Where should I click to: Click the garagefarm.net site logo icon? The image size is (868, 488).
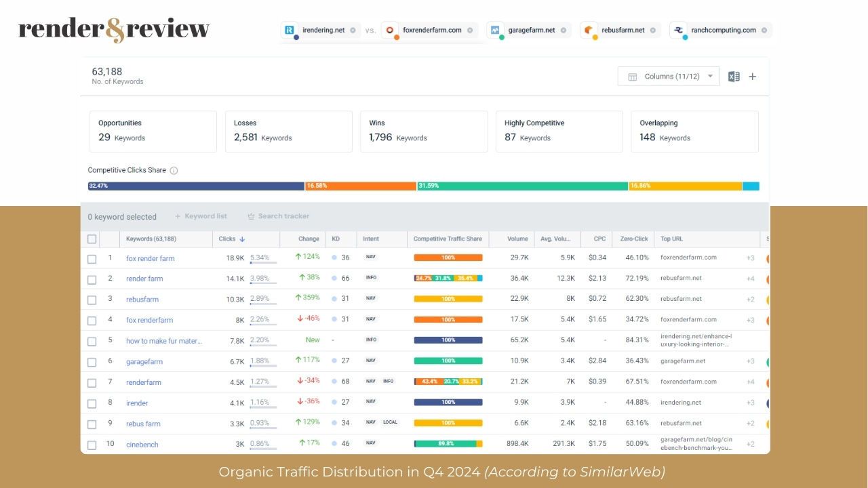point(495,30)
